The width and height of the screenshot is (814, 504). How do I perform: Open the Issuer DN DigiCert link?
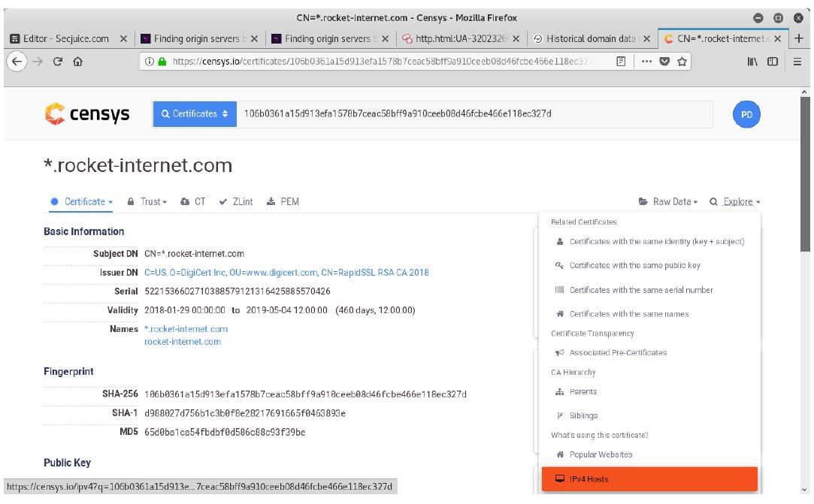pyautogui.click(x=286, y=272)
